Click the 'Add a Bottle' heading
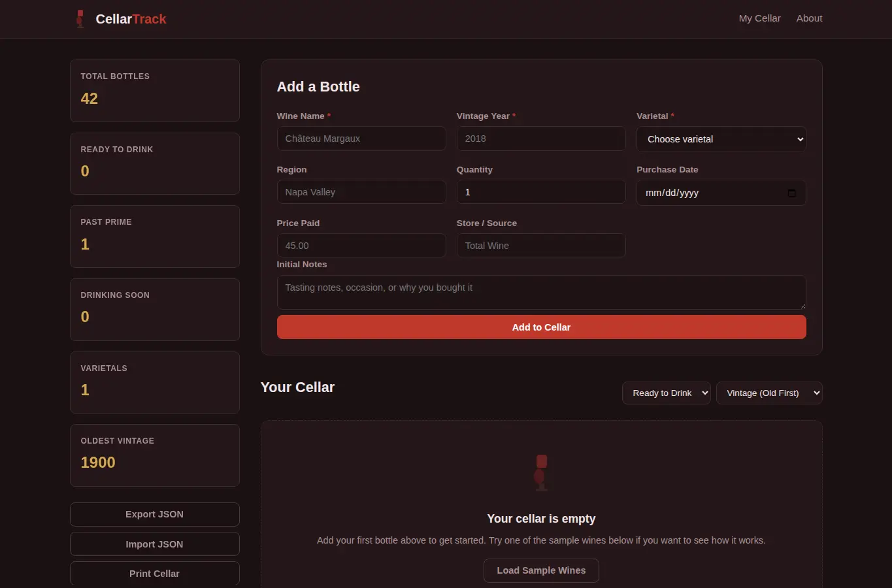Screen dimensions: 892x588 click(318, 87)
